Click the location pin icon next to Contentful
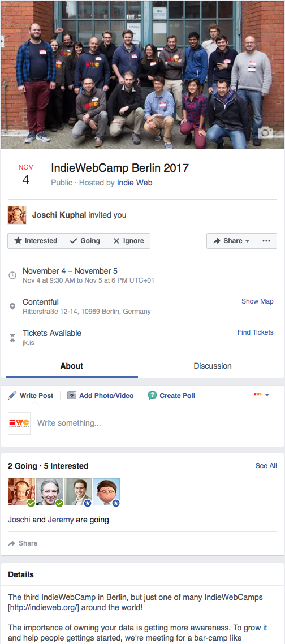The height and width of the screenshot is (644, 285). click(13, 306)
